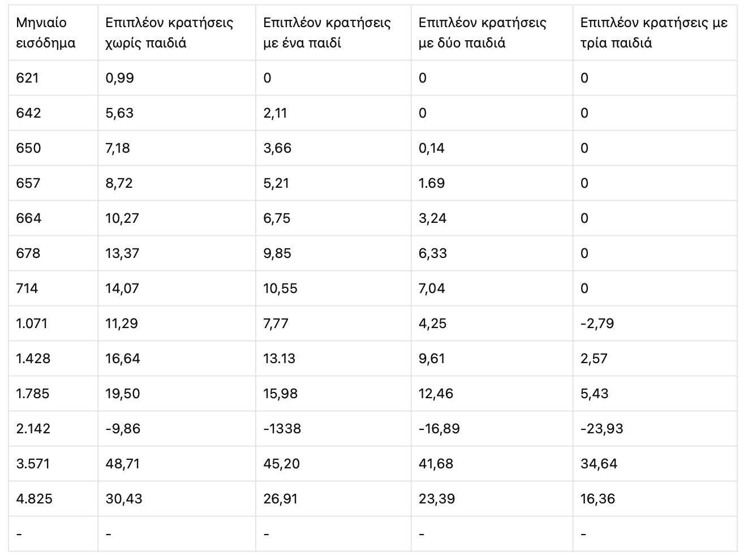Click the cell with value 10,55
This screenshot has width=748, height=560.
coord(333,288)
